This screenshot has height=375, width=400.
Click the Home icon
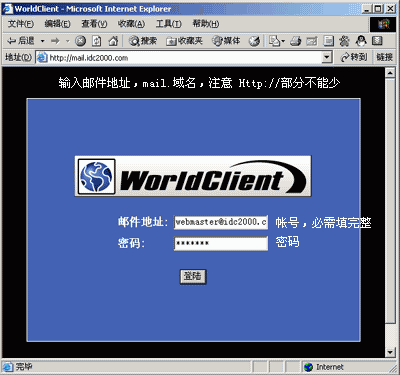click(113, 41)
